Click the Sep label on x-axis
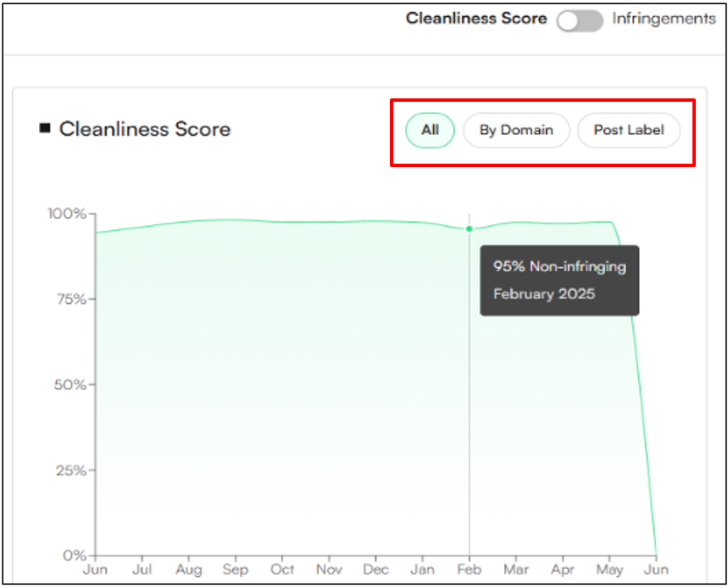The height and width of the screenshot is (586, 728). coord(236,569)
